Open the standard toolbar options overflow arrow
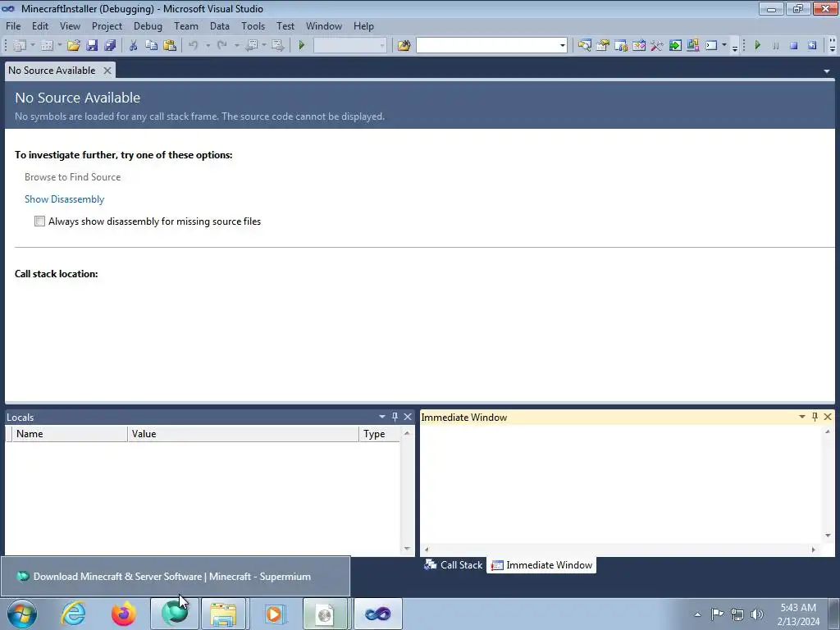 pyautogui.click(x=735, y=47)
